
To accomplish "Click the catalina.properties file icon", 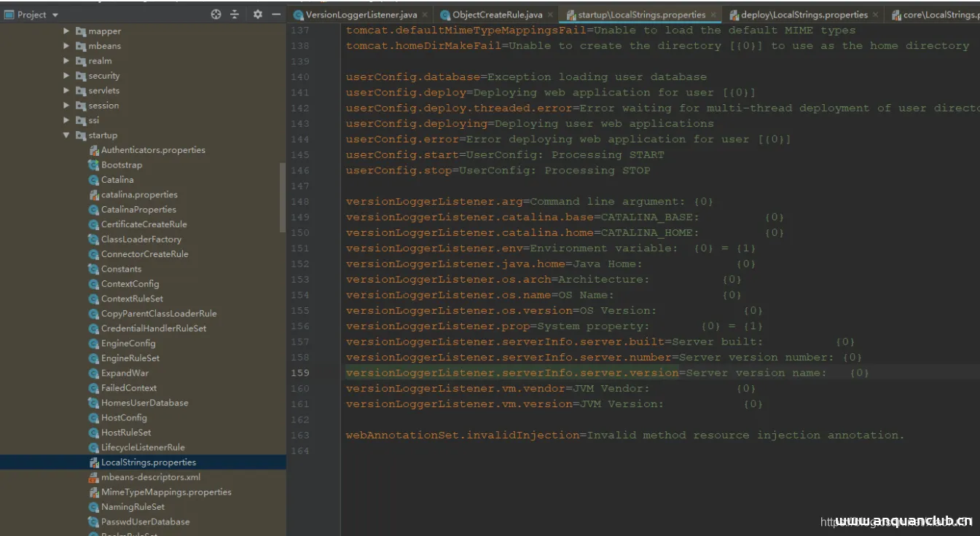I will [93, 195].
